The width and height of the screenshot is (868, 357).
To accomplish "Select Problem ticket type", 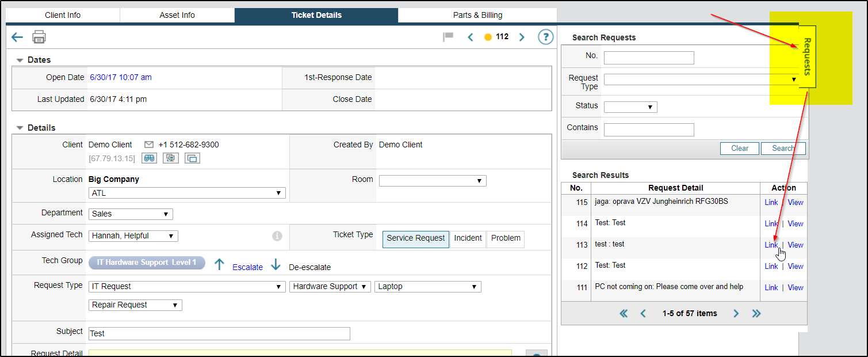I will point(506,238).
